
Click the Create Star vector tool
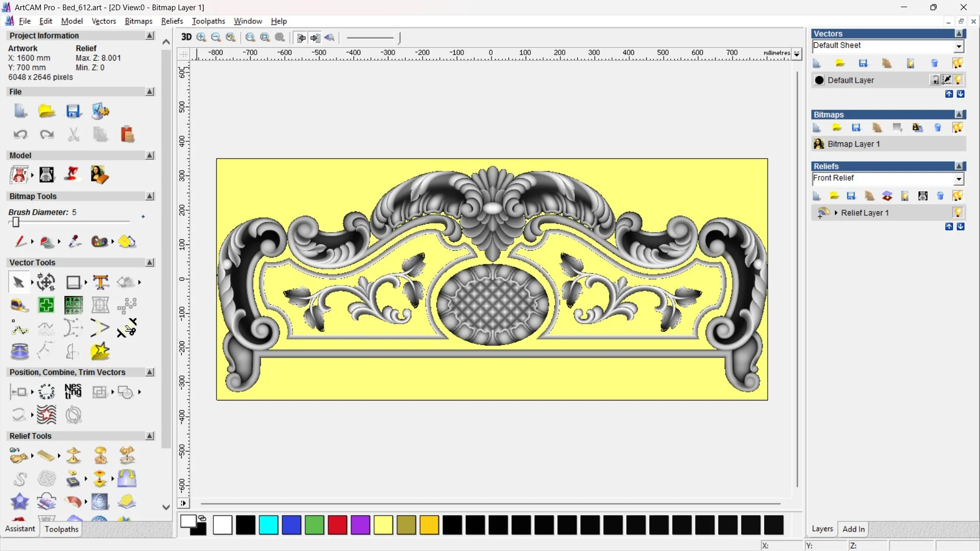tap(100, 351)
